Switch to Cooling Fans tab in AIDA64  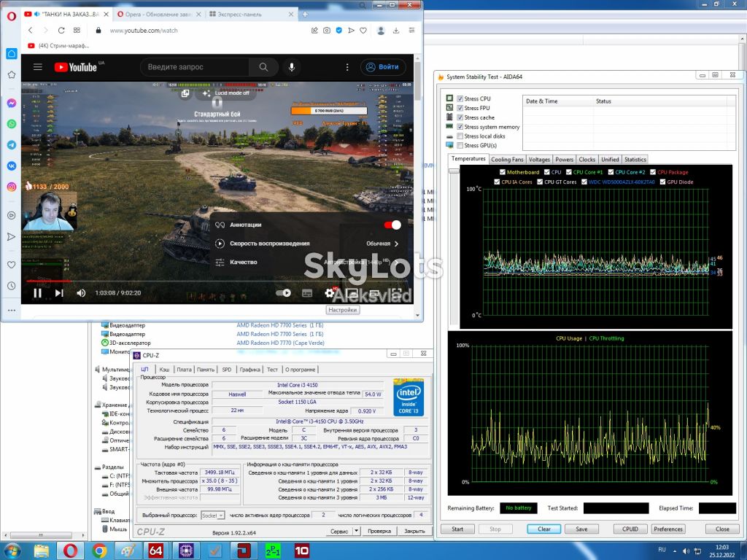[x=507, y=160]
